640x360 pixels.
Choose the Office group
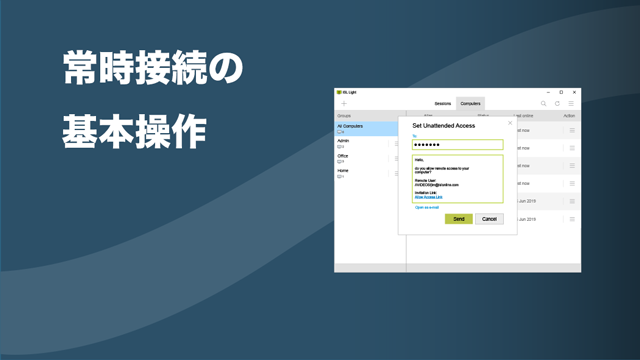pyautogui.click(x=366, y=158)
